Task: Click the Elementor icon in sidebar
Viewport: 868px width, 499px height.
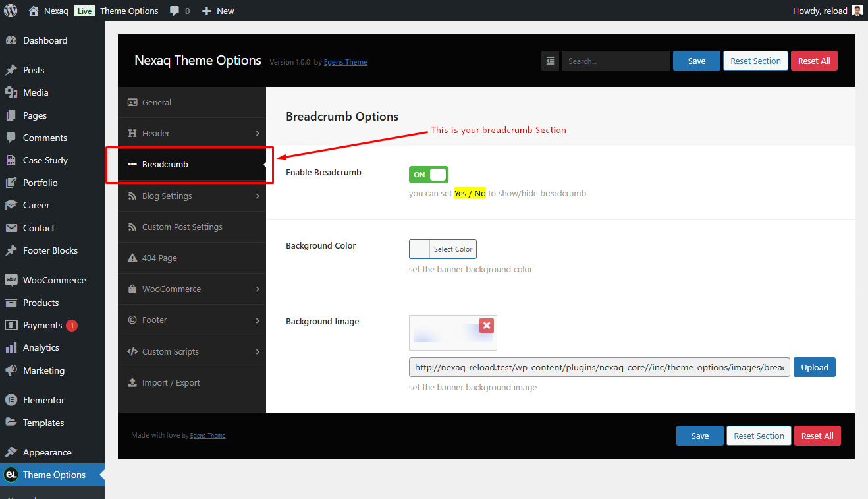Action: pos(11,400)
